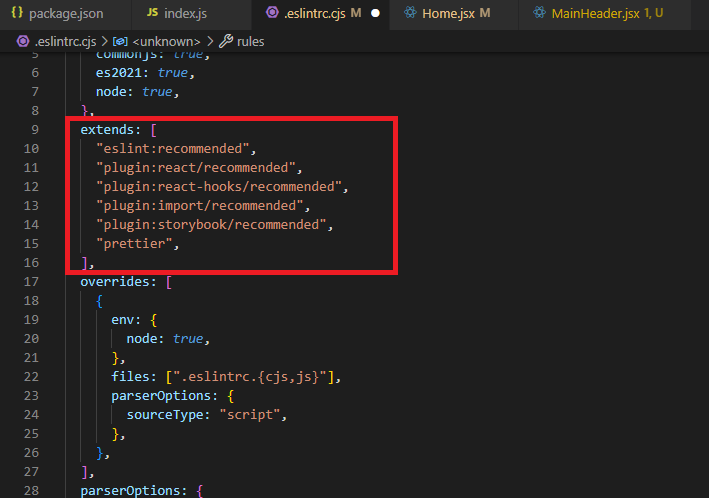The width and height of the screenshot is (709, 498).
Task: Click the es2021 property key
Action: click(118, 73)
